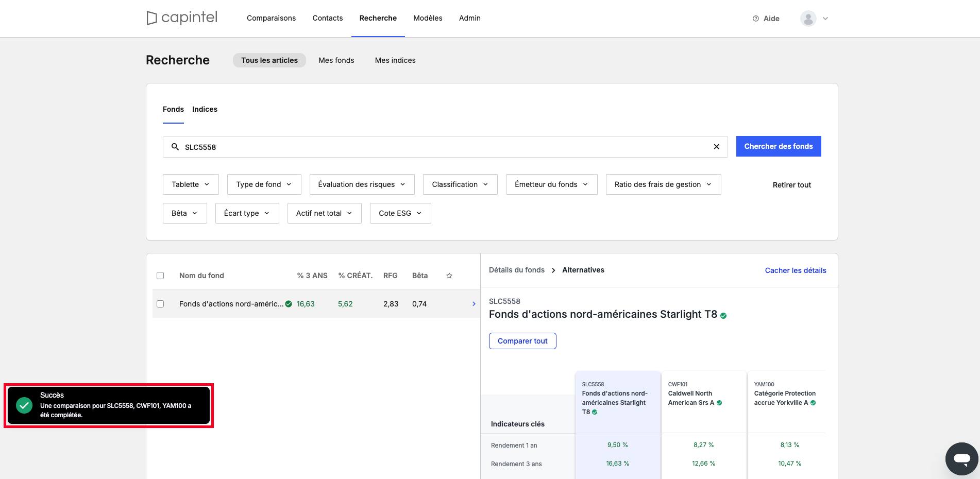
Task: Clear the SLC5558 search field
Action: point(716,147)
